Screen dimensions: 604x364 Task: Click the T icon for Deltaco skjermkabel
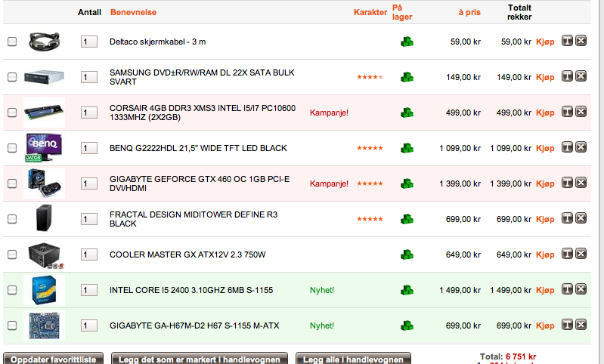[x=567, y=40]
